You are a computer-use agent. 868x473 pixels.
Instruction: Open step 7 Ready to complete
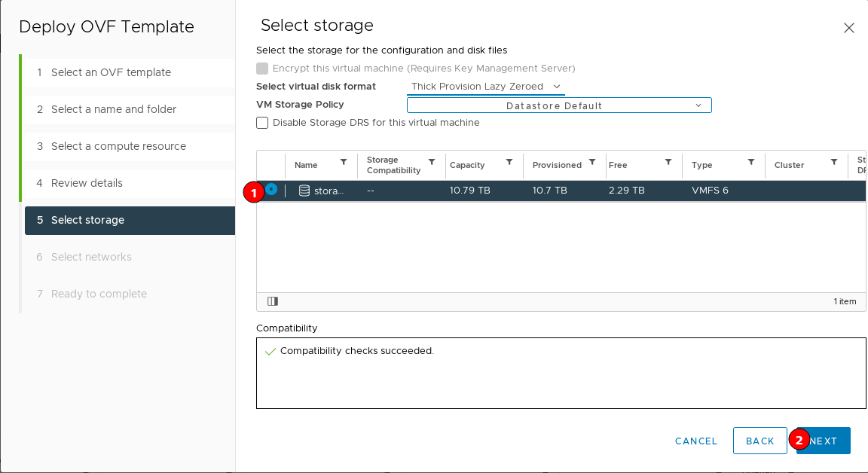point(130,294)
